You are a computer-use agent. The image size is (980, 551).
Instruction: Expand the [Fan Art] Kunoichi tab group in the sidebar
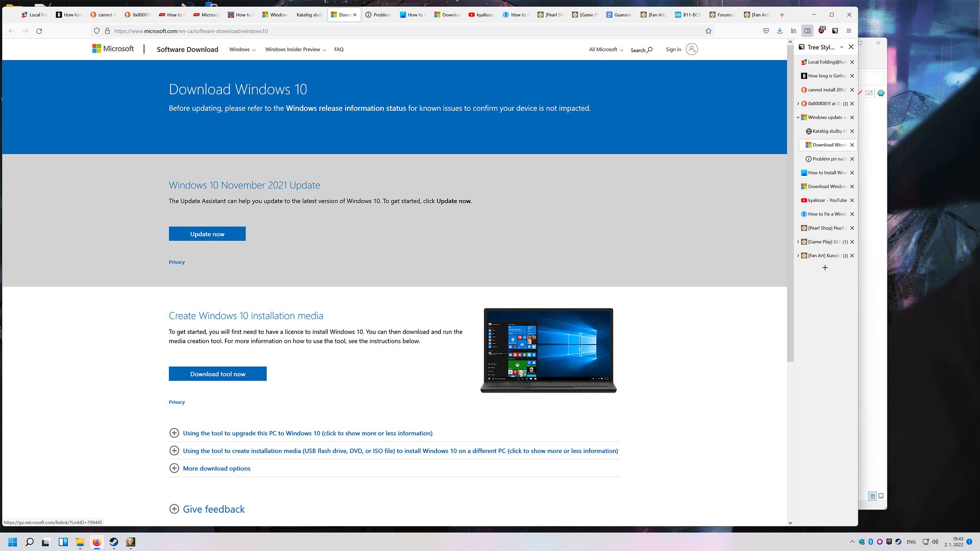tap(798, 256)
